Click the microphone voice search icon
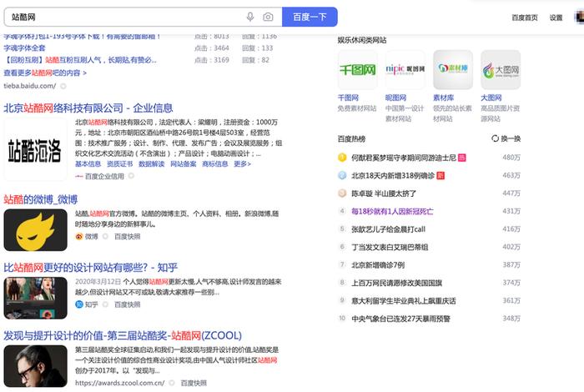Viewport: 584px width, 392px height. pos(250,17)
